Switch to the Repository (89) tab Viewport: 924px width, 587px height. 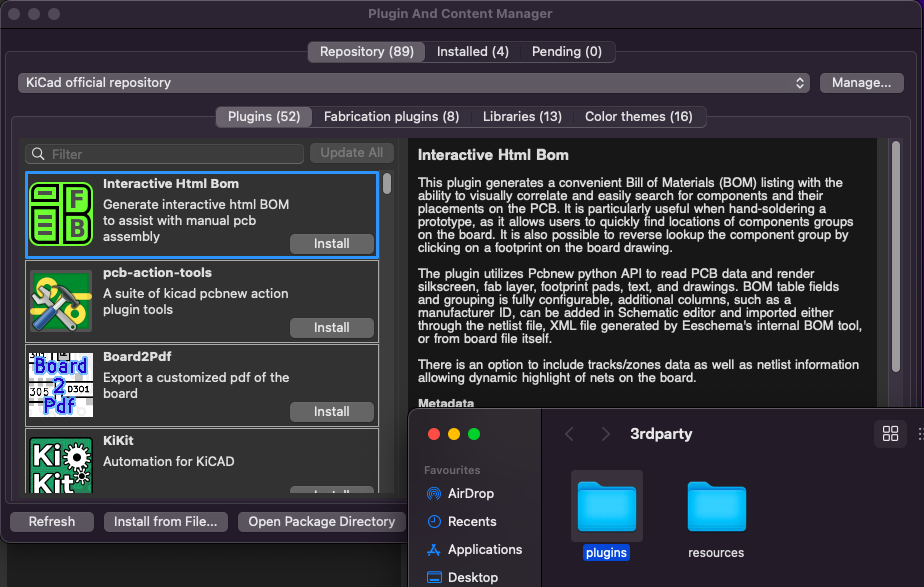tap(367, 51)
